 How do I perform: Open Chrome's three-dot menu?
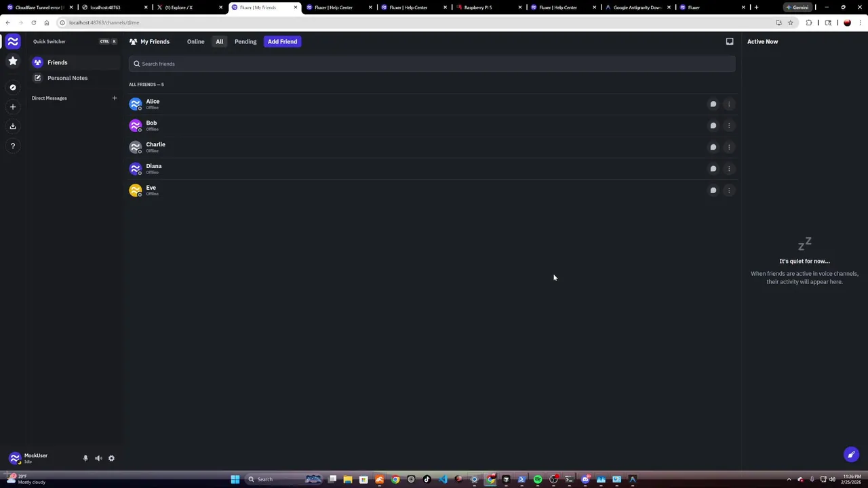[860, 22]
